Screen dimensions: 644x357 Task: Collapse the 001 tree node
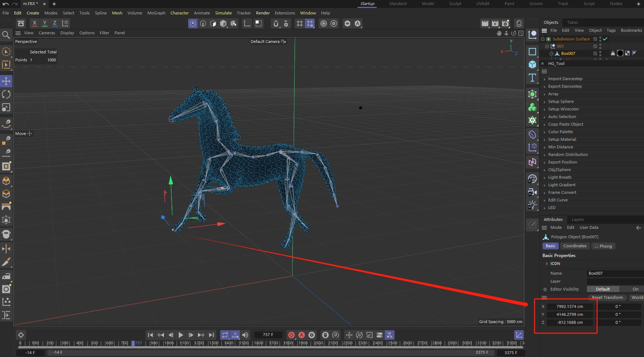tap(547, 46)
